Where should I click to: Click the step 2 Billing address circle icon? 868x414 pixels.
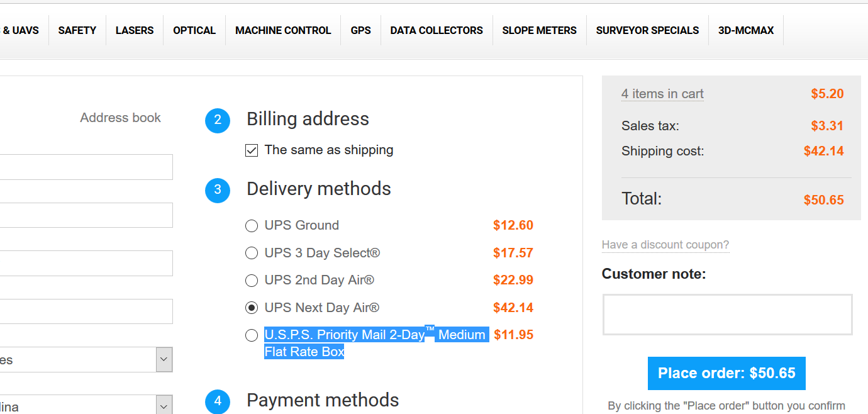click(x=218, y=121)
